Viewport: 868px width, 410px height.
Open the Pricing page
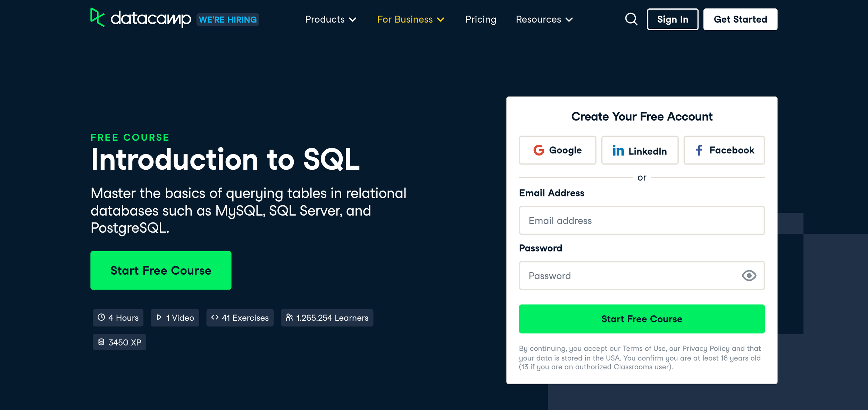[x=481, y=19]
